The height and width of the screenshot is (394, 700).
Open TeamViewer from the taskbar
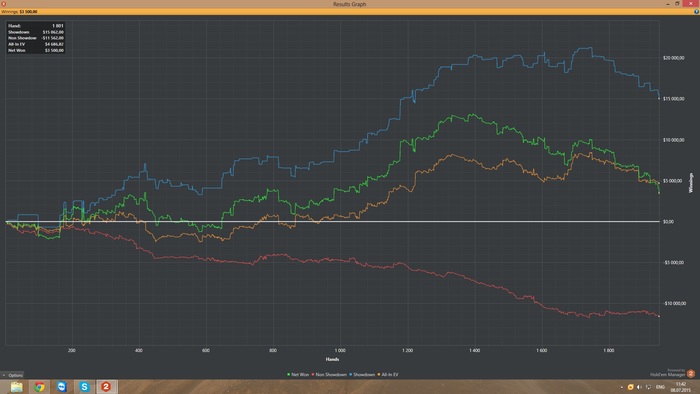[x=62, y=386]
